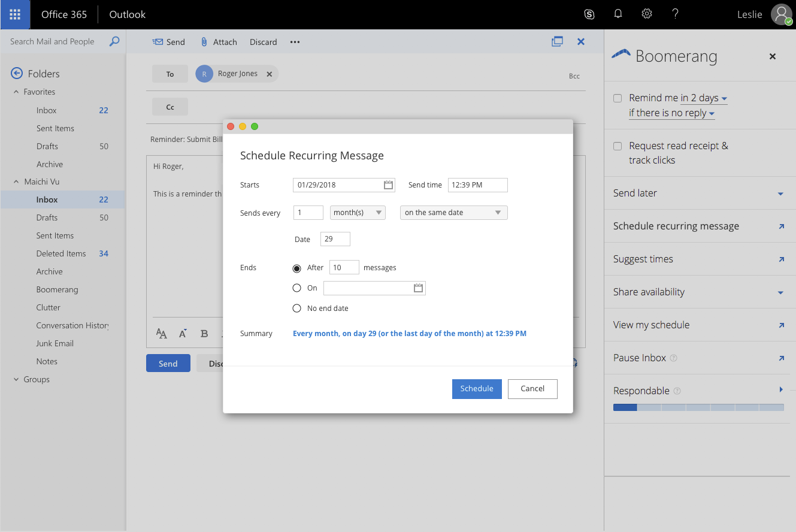
Task: Enable the Remind me in 2 days checkbox
Action: (617, 98)
